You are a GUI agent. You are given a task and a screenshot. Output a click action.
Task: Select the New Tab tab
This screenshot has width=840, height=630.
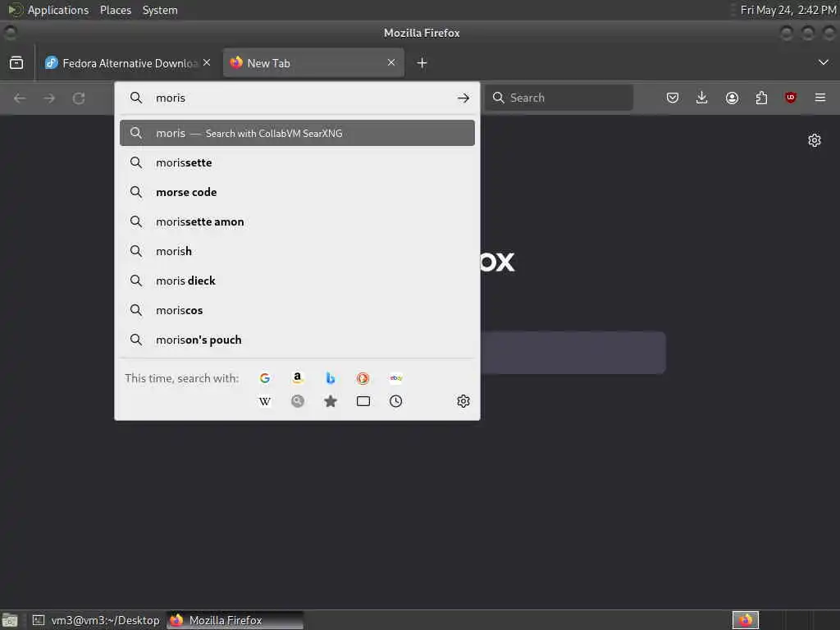click(x=313, y=63)
